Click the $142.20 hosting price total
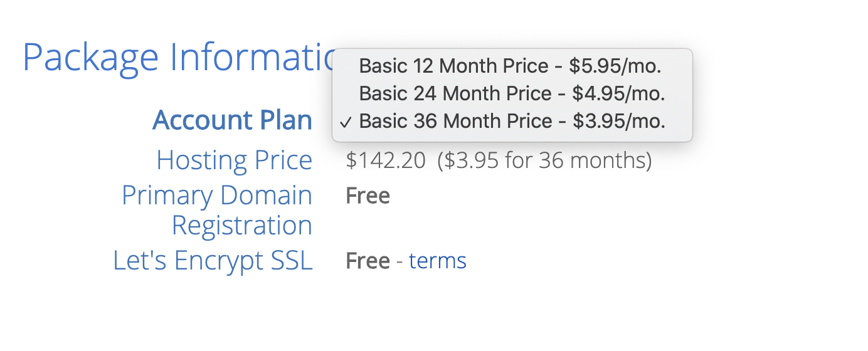The image size is (868, 351). [x=386, y=161]
